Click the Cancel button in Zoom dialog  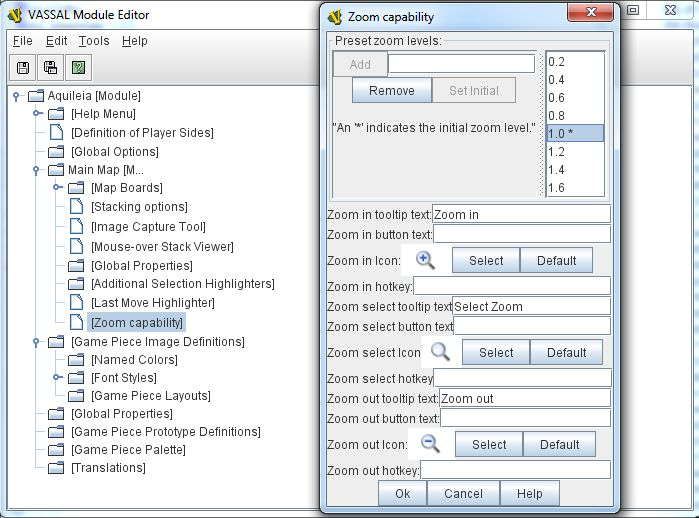(463, 493)
